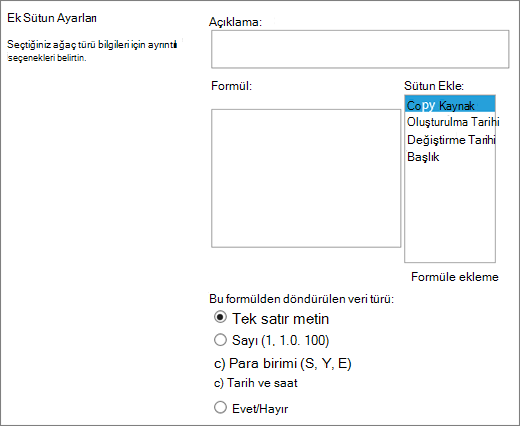Click the 'Seçtiğiniz ağaç türü' description text
The width and height of the screenshot is (520, 426).
(x=92, y=51)
